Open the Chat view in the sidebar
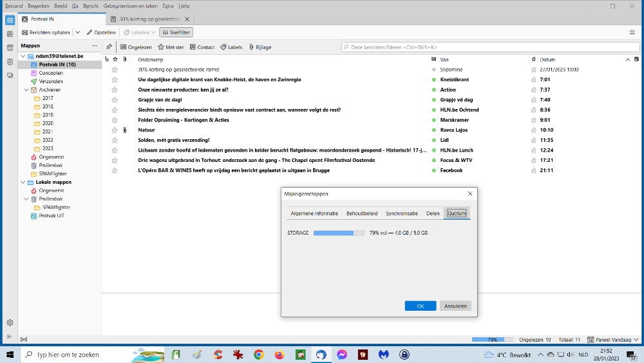The height and width of the screenshot is (363, 644). tap(10, 75)
